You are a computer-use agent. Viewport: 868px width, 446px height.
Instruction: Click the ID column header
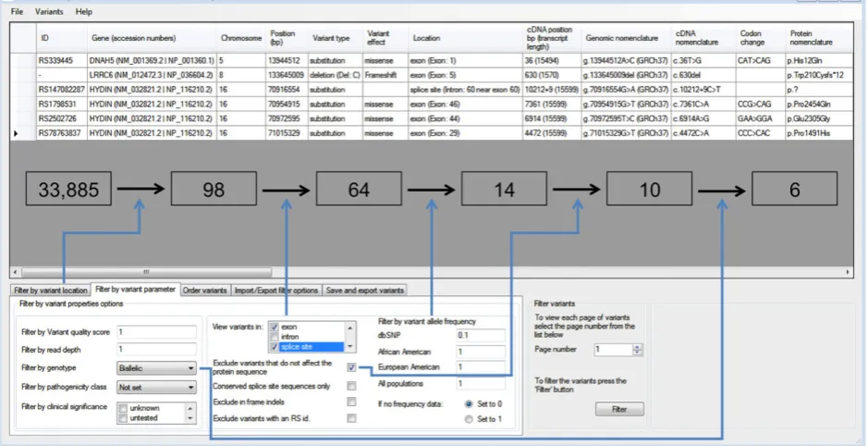pos(61,38)
